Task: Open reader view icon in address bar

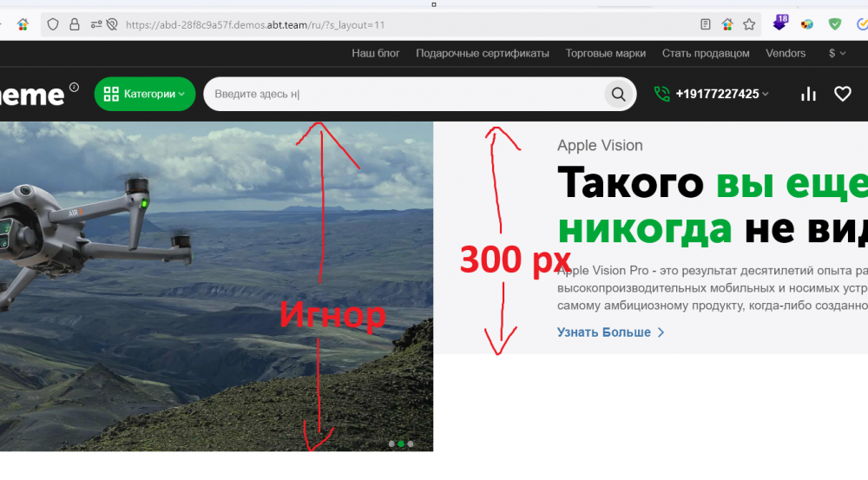Action: point(706,24)
